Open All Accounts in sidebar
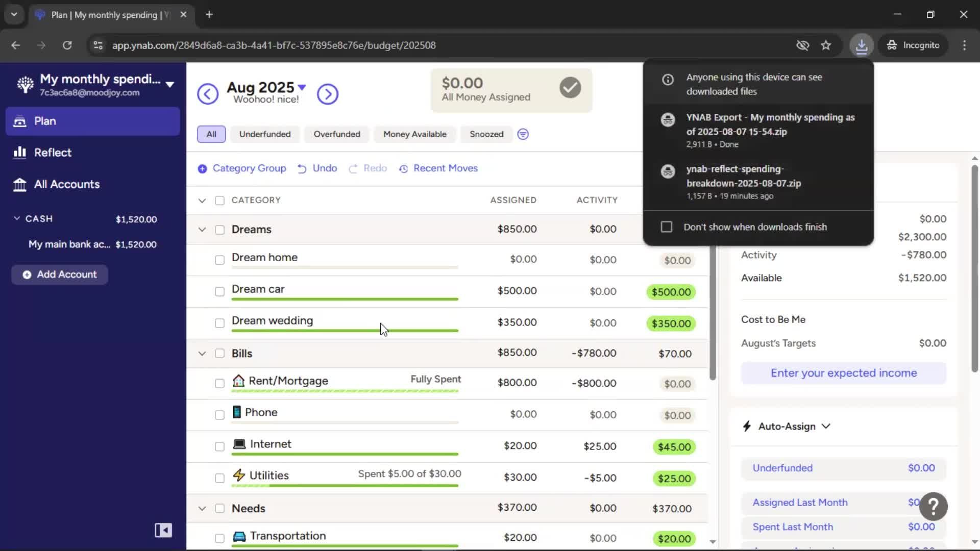Image resolution: width=980 pixels, height=551 pixels. pos(92,184)
